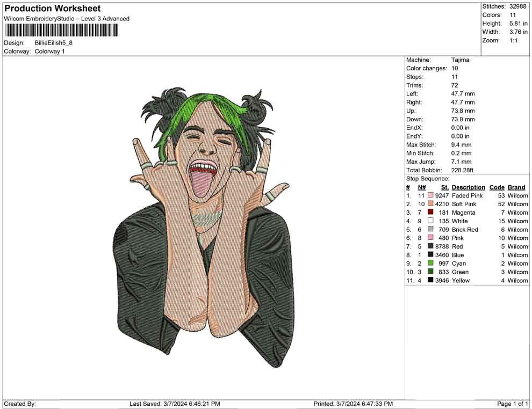This screenshot has width=532, height=409.
Task: Click the 'Created By:' footer label
Action: [x=20, y=404]
